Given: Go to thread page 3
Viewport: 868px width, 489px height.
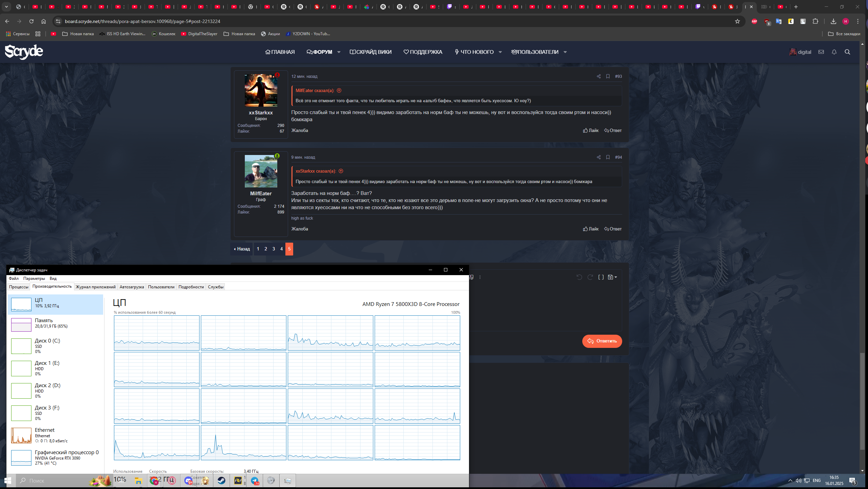Looking at the screenshot, I should (x=274, y=249).
